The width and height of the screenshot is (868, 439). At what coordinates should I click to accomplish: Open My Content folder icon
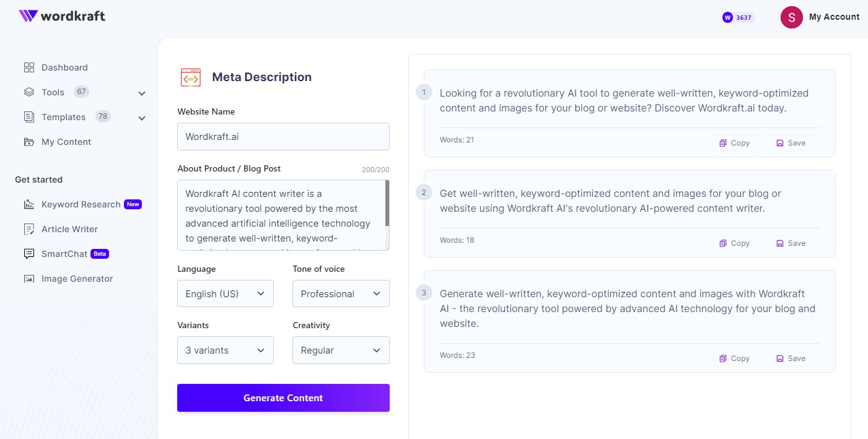point(28,141)
